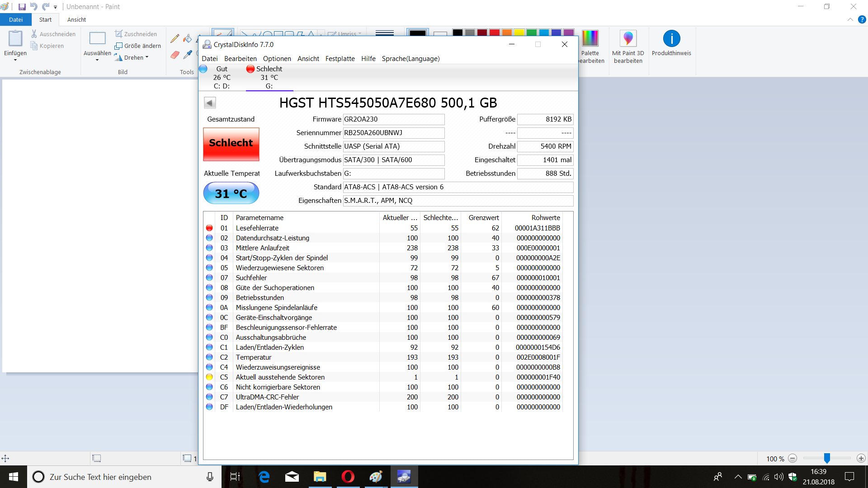Viewport: 868px width, 488px height.
Task: Open the Festplatte menu
Action: click(x=340, y=59)
